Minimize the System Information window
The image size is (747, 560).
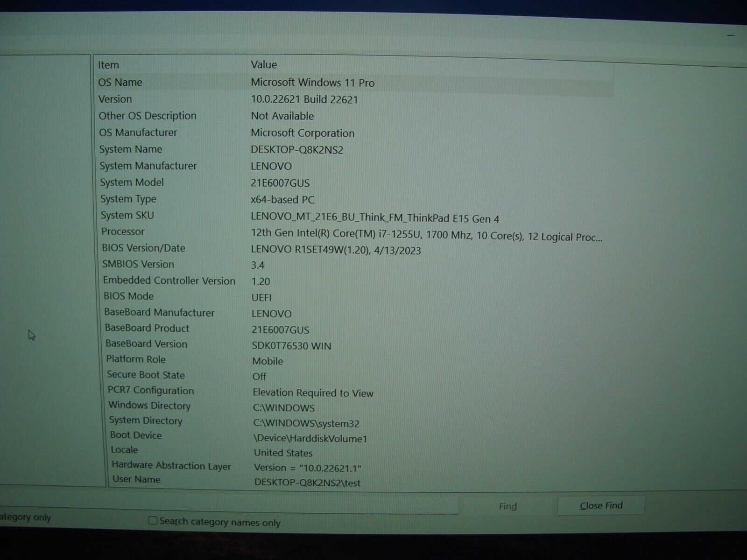click(731, 35)
